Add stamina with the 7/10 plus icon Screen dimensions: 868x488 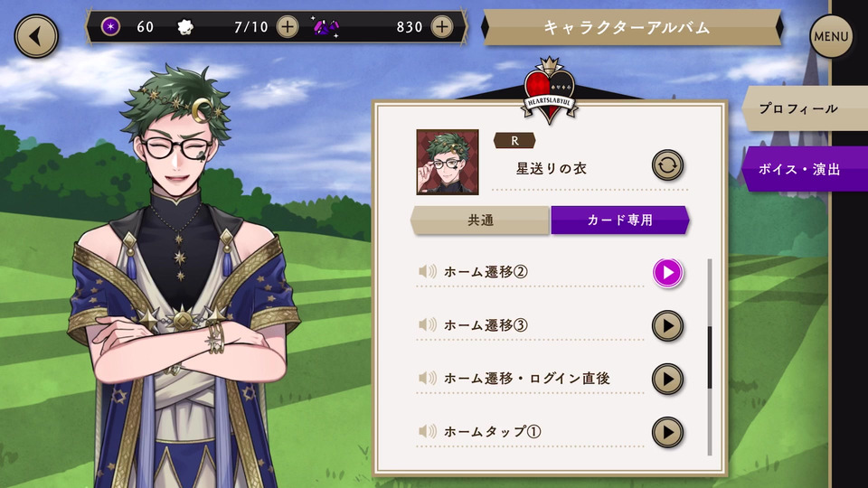288,26
